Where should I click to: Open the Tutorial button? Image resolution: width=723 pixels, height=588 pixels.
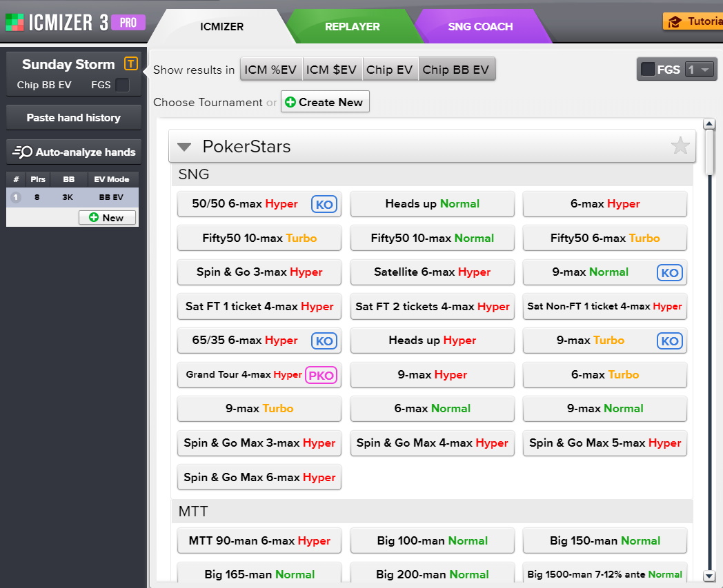coord(693,21)
